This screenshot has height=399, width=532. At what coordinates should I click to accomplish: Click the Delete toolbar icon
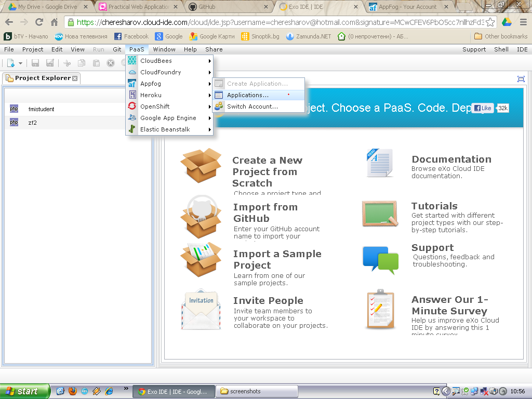(111, 63)
